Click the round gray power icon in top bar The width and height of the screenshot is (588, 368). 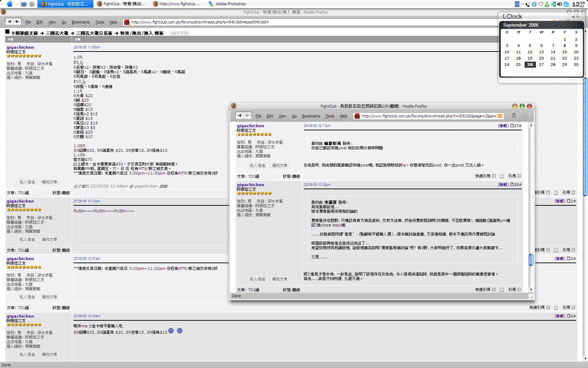[x=32, y=4]
